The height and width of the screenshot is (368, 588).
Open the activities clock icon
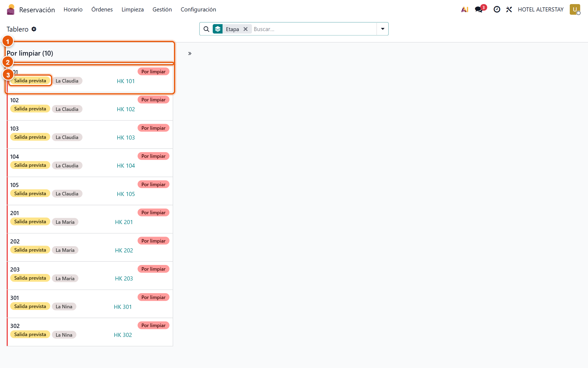pos(497,10)
